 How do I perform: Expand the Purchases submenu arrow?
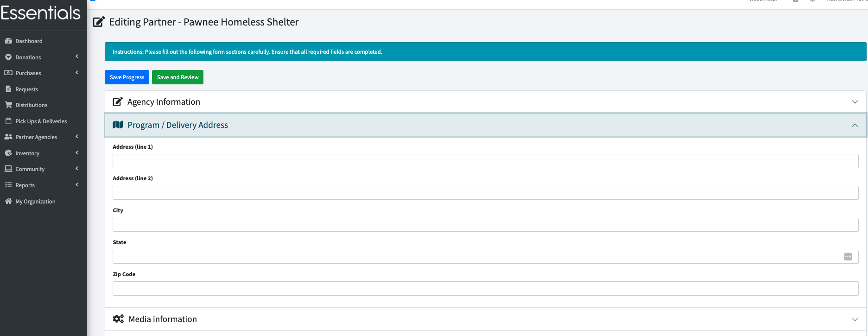tap(77, 72)
